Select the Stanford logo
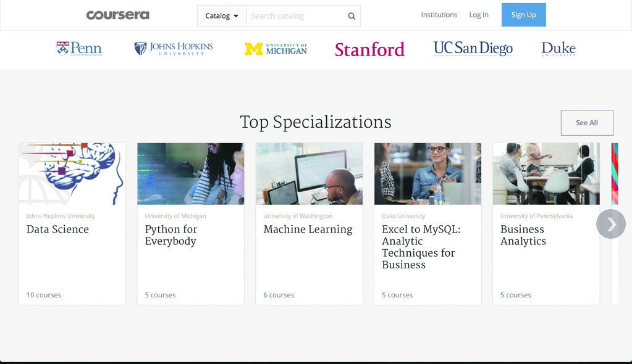632x364 pixels. [x=369, y=50]
